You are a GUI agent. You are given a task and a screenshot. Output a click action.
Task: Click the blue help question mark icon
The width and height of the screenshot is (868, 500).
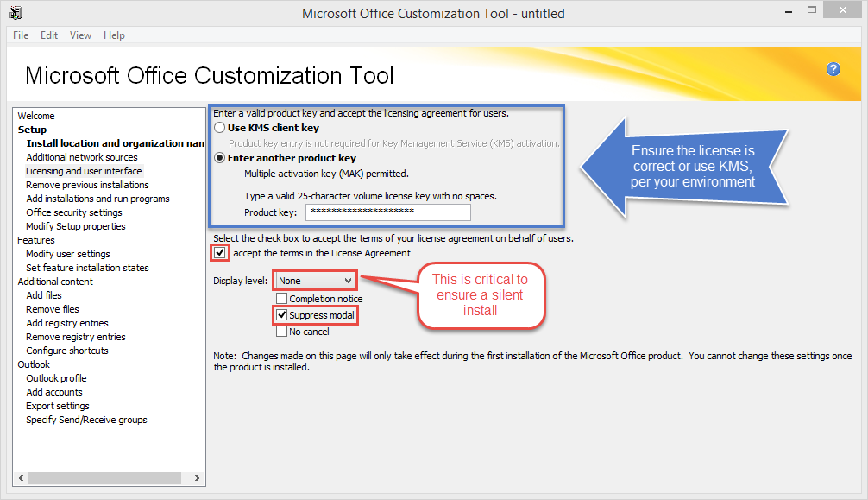[833, 69]
